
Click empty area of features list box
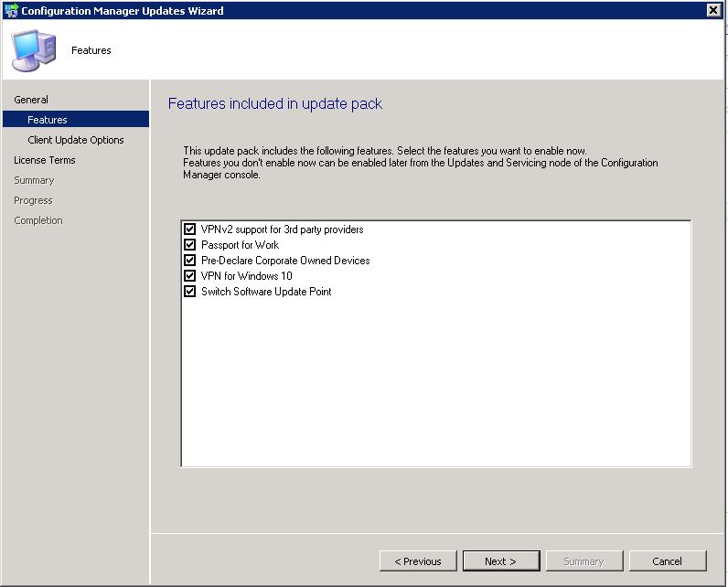(x=435, y=380)
